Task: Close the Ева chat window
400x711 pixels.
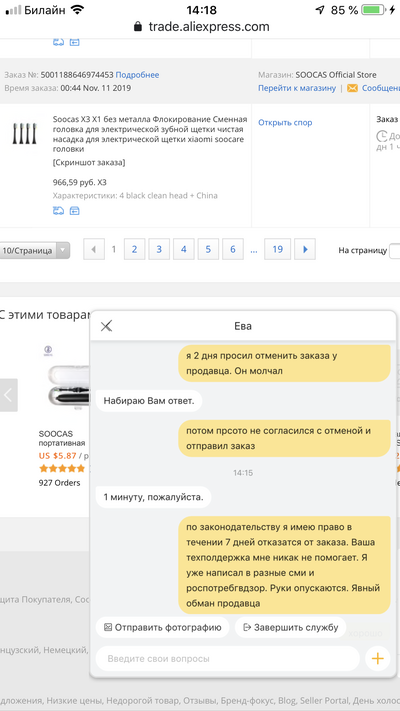Action: tap(106, 326)
